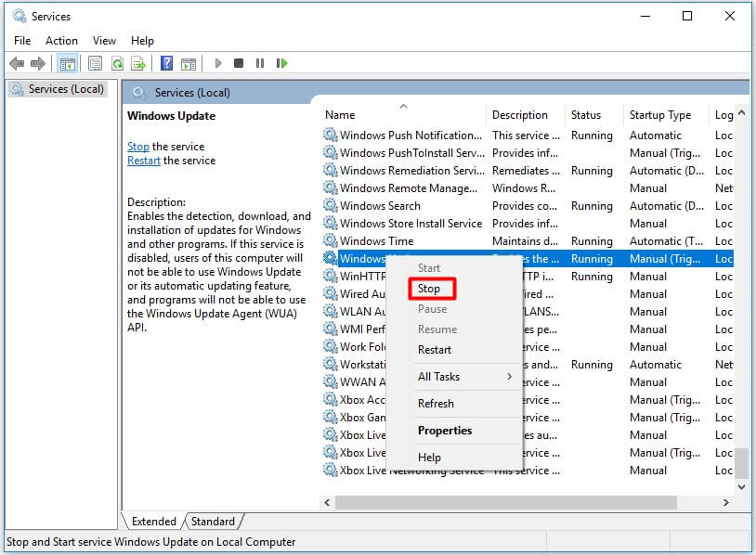
Task: Sort by the Name column header
Action: pyautogui.click(x=402, y=115)
